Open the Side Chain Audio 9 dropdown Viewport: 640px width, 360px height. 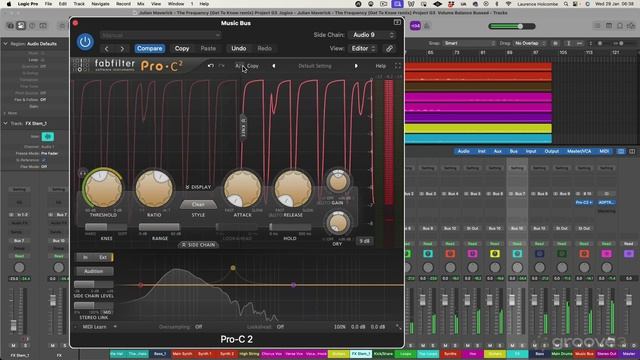pyautogui.click(x=373, y=35)
